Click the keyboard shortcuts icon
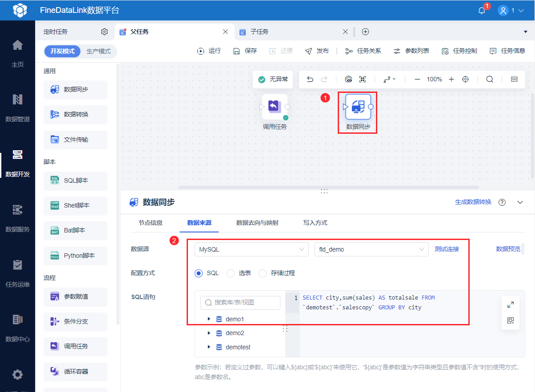Viewport: 535px width, 392px height. coord(514,79)
